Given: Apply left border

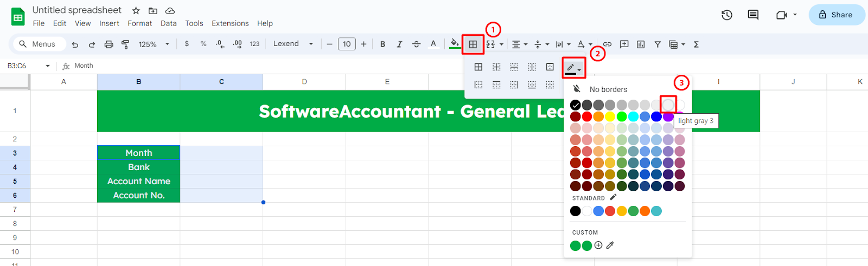Looking at the screenshot, I should (x=478, y=85).
